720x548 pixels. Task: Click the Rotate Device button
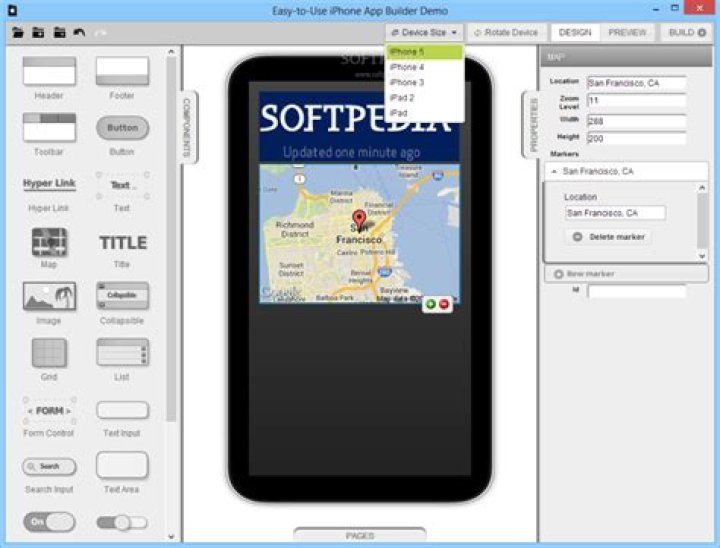[506, 32]
